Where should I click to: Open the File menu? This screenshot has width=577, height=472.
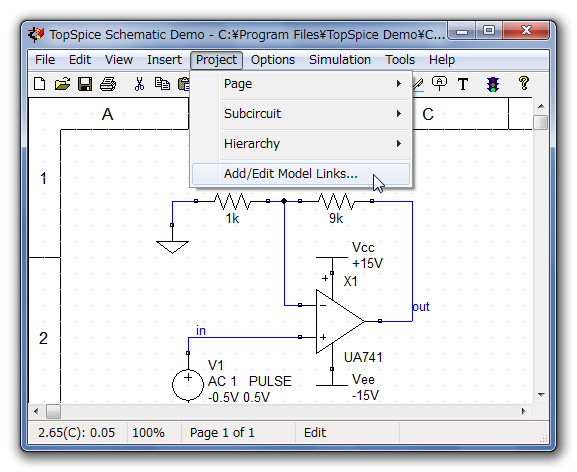[45, 60]
